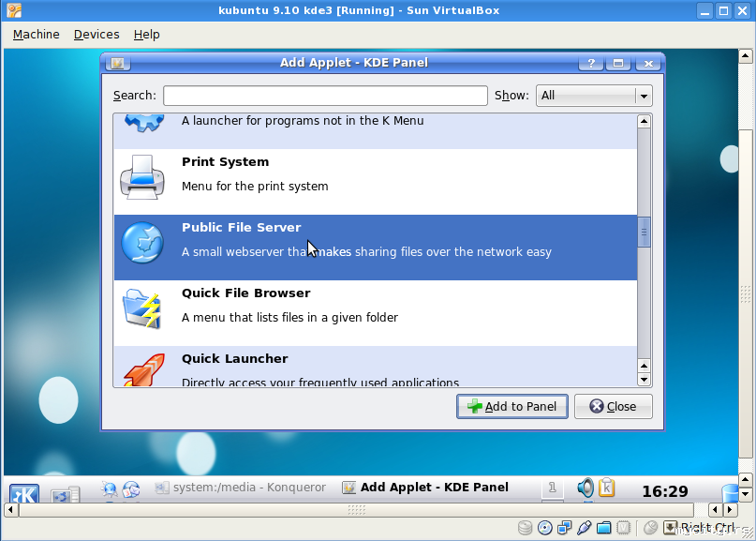The width and height of the screenshot is (756, 541).
Task: Click the lightning folder icon of Quick File Browser
Action: click(142, 308)
